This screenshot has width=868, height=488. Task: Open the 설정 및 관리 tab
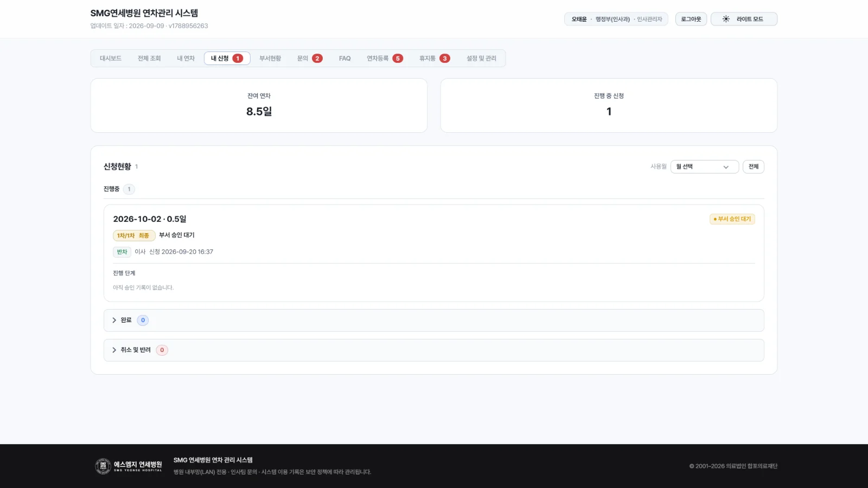tap(482, 59)
